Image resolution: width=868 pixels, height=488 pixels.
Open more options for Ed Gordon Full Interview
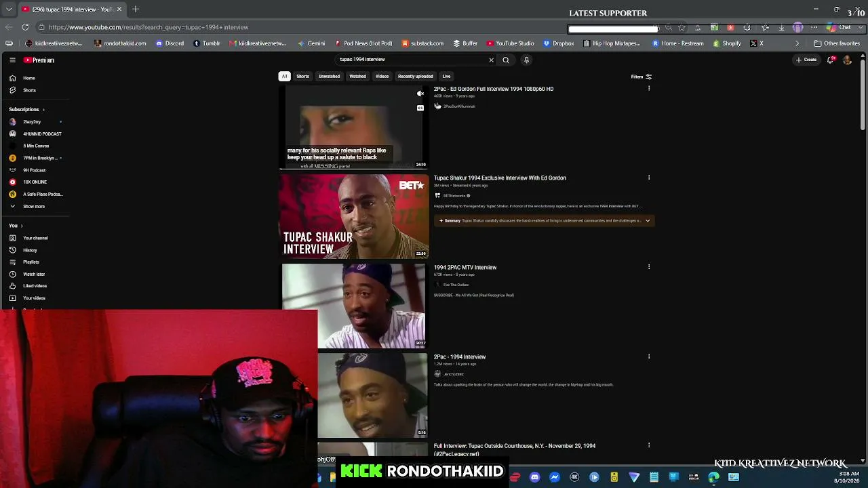tap(649, 89)
